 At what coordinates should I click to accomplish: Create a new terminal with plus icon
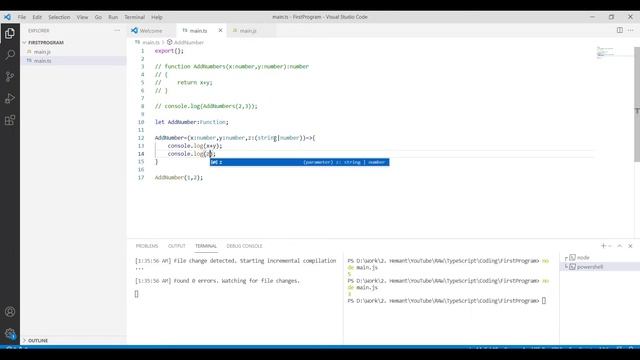[x=603, y=246]
